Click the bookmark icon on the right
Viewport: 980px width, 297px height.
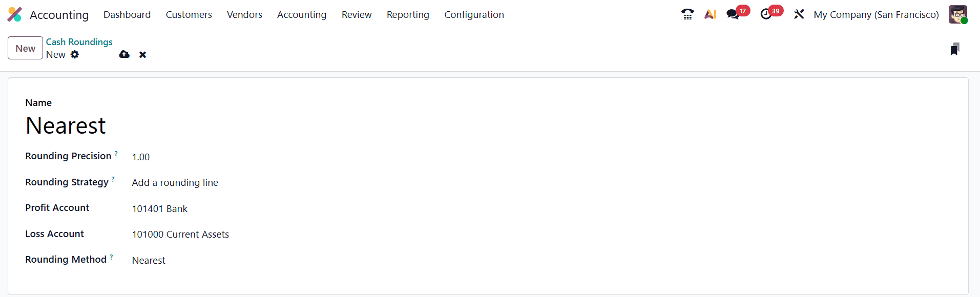pyautogui.click(x=954, y=48)
